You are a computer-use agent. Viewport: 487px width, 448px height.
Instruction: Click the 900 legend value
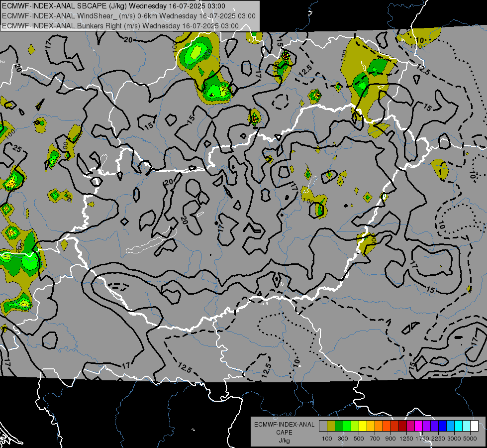pos(390,439)
